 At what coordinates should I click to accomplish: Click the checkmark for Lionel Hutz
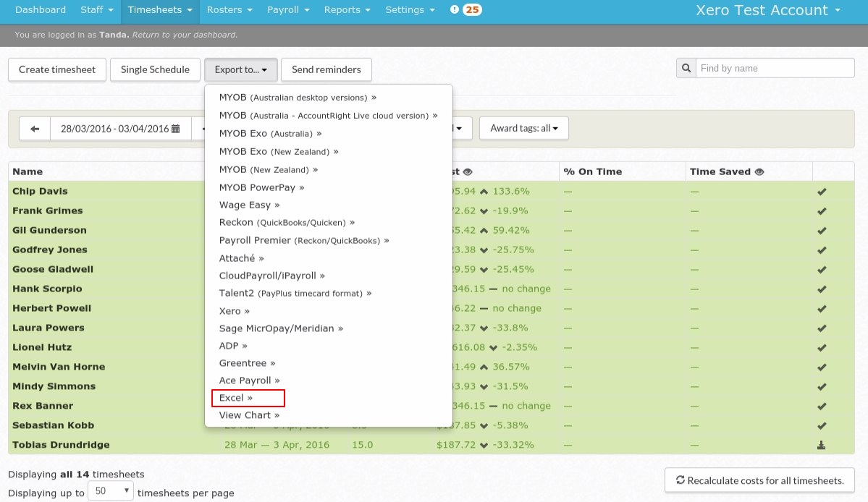[822, 347]
